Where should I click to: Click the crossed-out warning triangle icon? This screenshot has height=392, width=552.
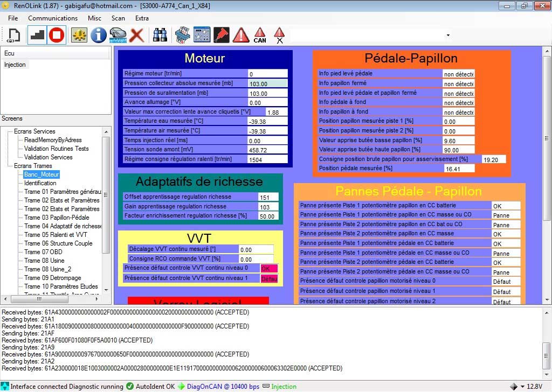pos(279,35)
